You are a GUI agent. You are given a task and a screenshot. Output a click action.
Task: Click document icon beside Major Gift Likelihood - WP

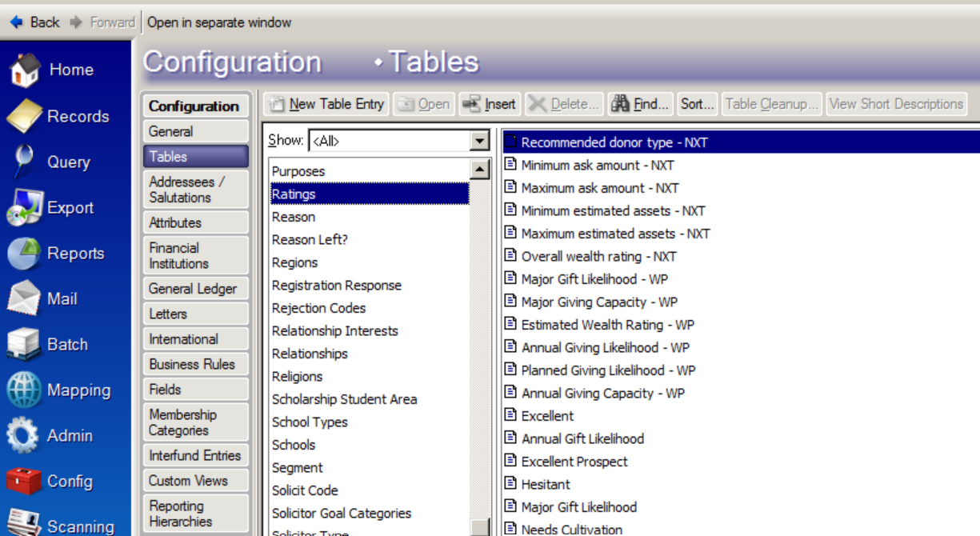510,279
